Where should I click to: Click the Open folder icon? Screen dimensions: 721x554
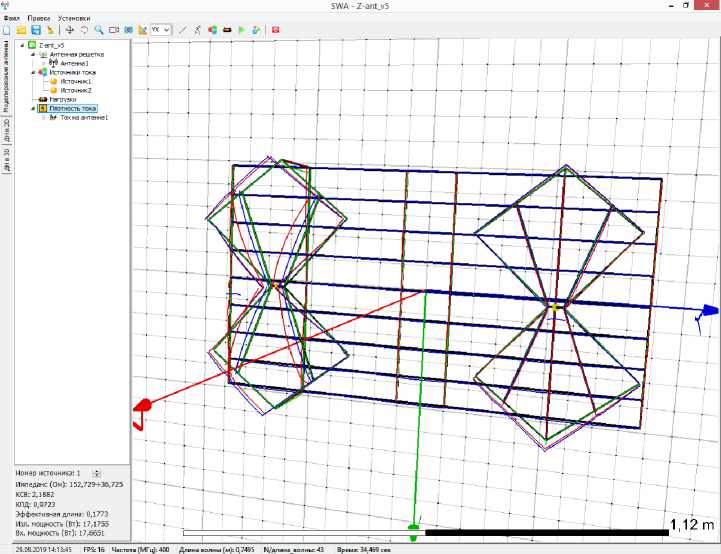(21, 30)
